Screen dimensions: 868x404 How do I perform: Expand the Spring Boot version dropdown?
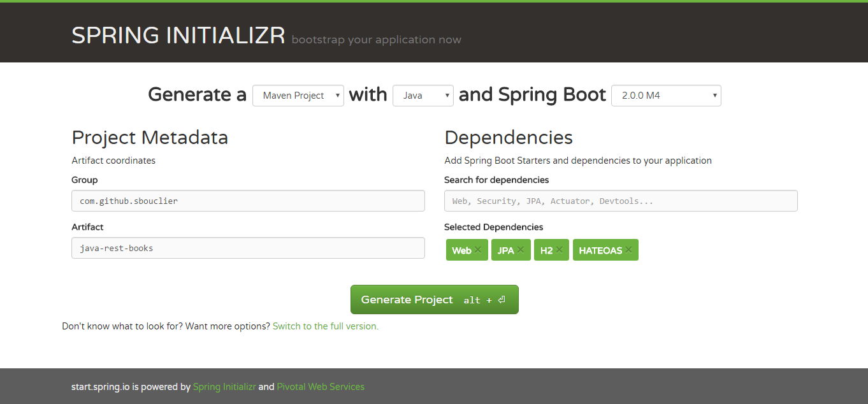[666, 96]
